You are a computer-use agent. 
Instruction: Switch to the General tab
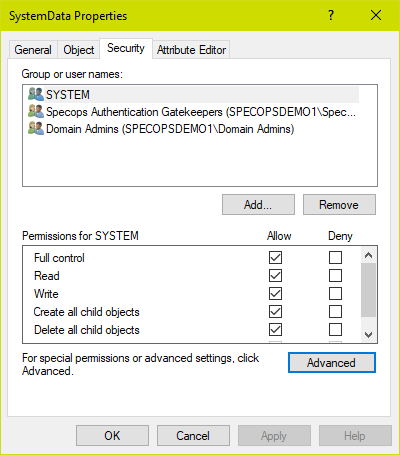click(x=33, y=50)
